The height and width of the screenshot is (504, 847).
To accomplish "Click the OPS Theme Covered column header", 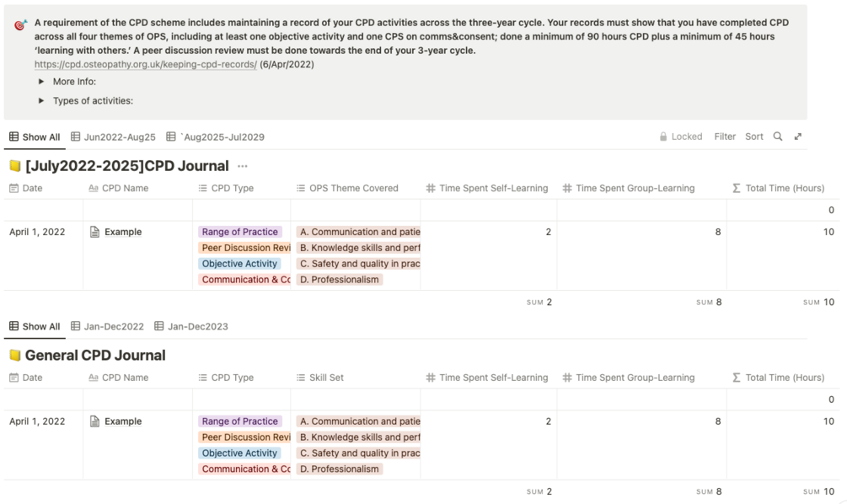I will tap(353, 188).
